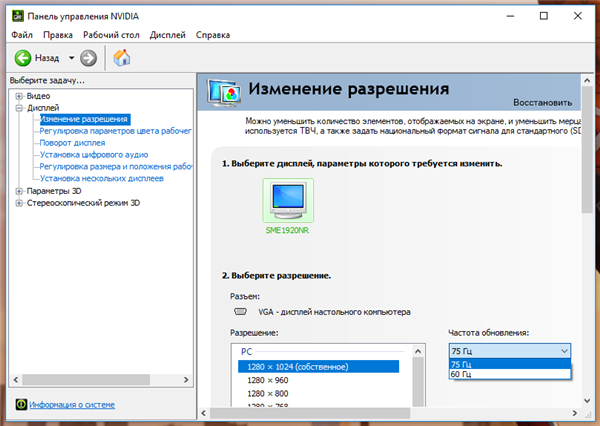Click the Восстановить link
Image resolution: width=600 pixels, height=426 pixels.
pyautogui.click(x=543, y=103)
